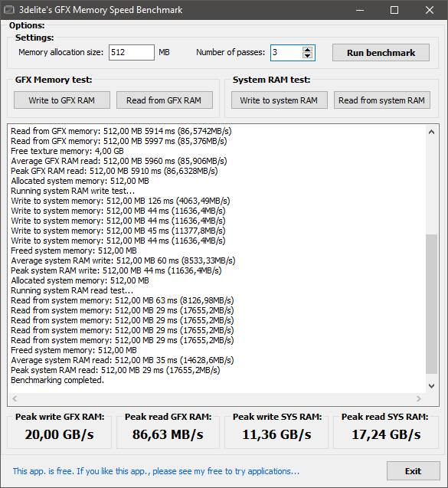Select 'Running system RAM write test...' line
448x488 pixels.
point(73,191)
